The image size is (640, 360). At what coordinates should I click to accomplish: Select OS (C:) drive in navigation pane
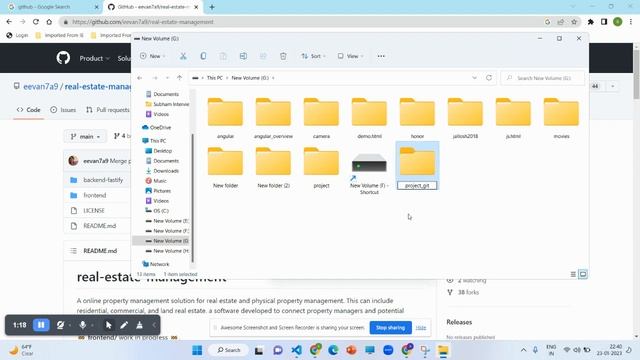tap(161, 211)
